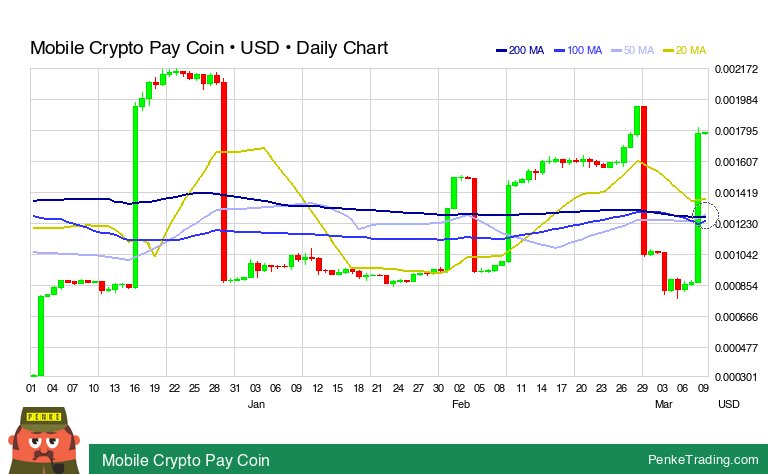The width and height of the screenshot is (768, 474).
Task: Click the x-axis date label 30
Action: 438,388
